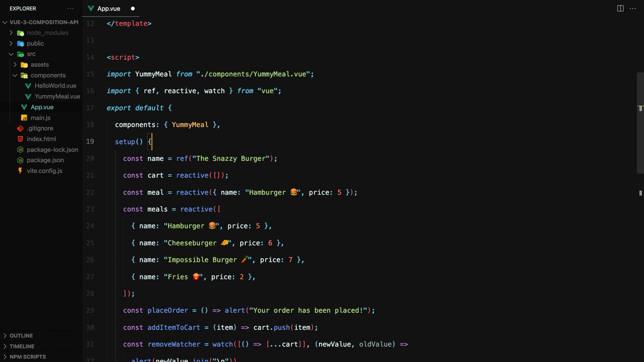Click the split editor icon

[x=620, y=9]
